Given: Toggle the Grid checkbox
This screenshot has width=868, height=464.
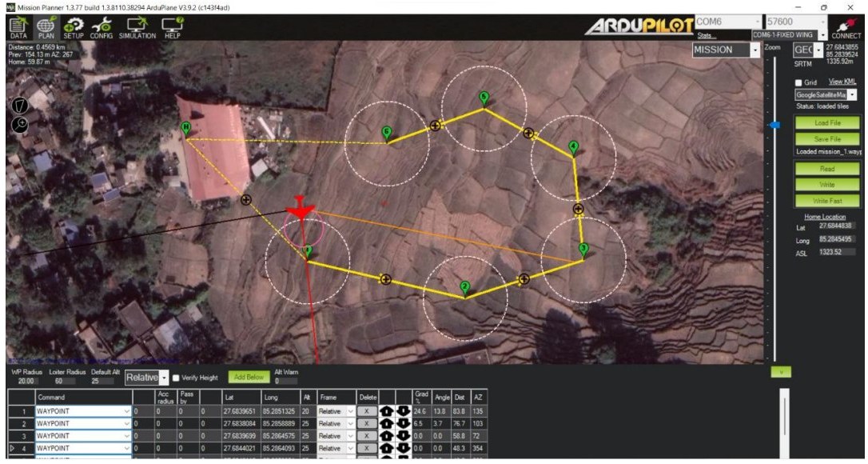Looking at the screenshot, I should [798, 82].
